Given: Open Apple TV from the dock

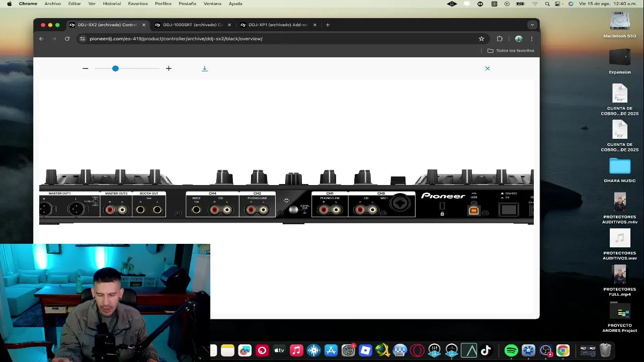Looking at the screenshot, I should (279, 350).
